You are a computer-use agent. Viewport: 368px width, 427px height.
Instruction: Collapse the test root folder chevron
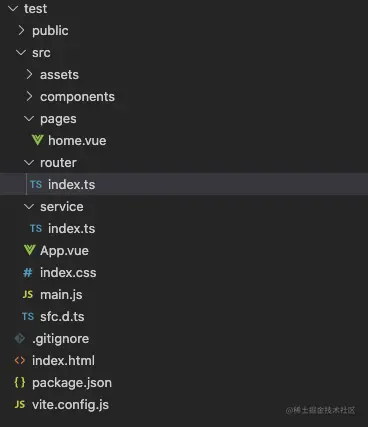click(13, 8)
